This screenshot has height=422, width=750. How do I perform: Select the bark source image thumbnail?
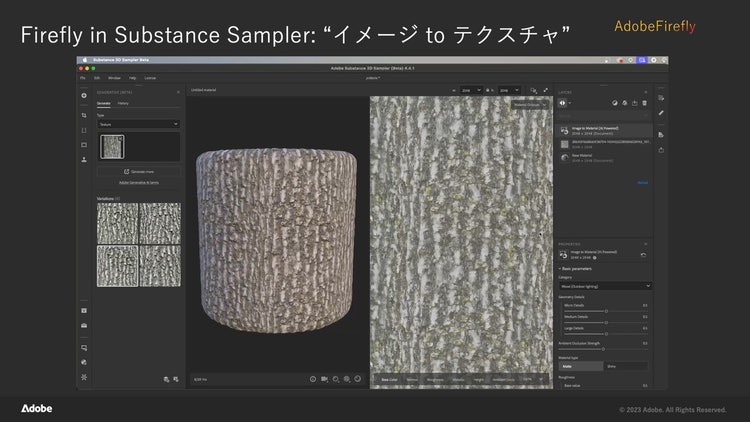coord(112,146)
